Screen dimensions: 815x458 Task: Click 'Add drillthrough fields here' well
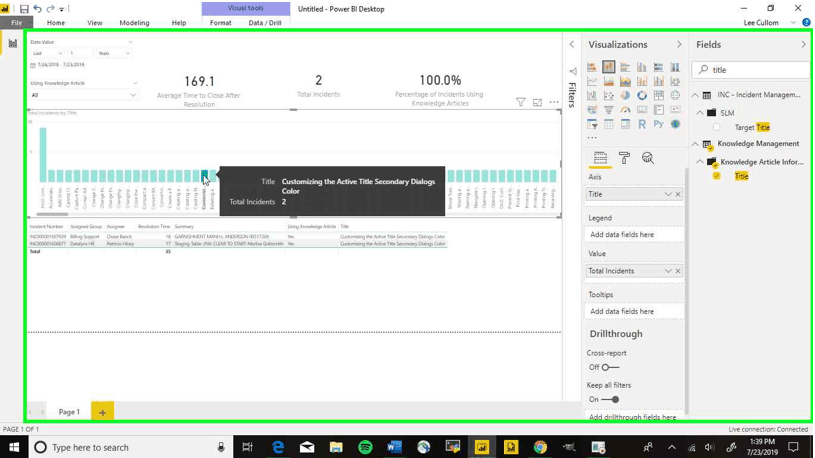[634, 417]
